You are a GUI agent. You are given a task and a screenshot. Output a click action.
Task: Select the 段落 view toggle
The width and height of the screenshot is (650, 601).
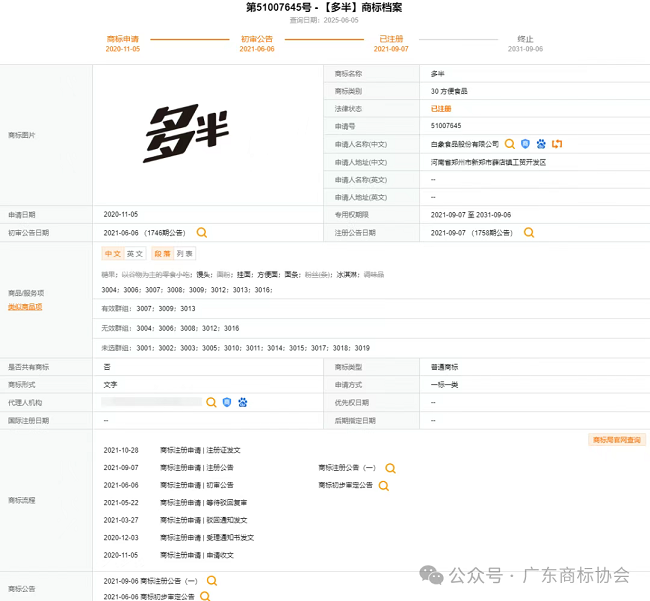pos(162,254)
